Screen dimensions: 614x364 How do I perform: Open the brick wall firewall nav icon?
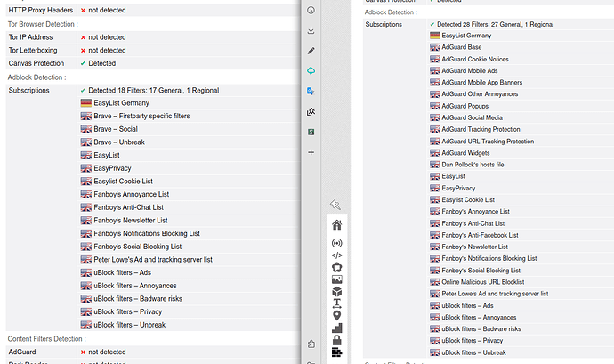click(336, 352)
